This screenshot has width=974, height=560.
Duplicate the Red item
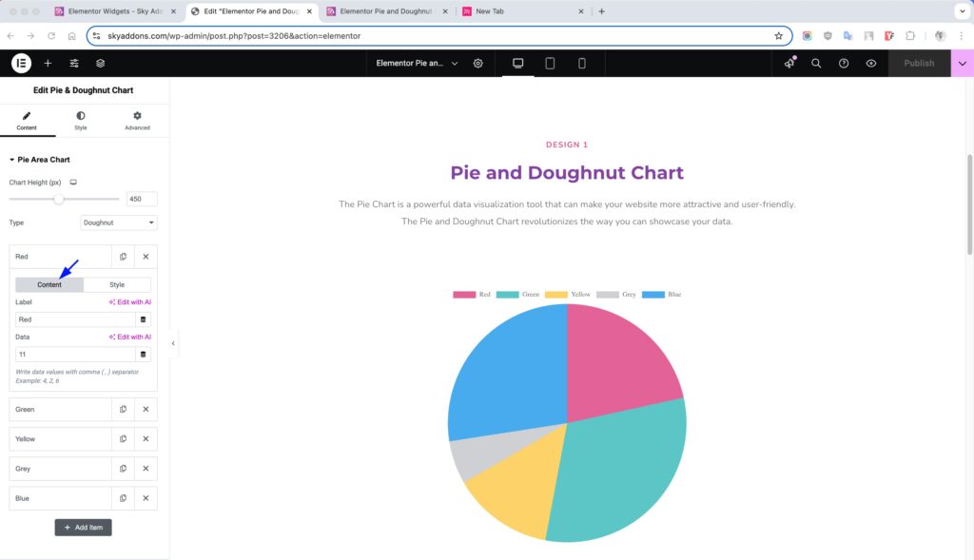pyautogui.click(x=123, y=257)
